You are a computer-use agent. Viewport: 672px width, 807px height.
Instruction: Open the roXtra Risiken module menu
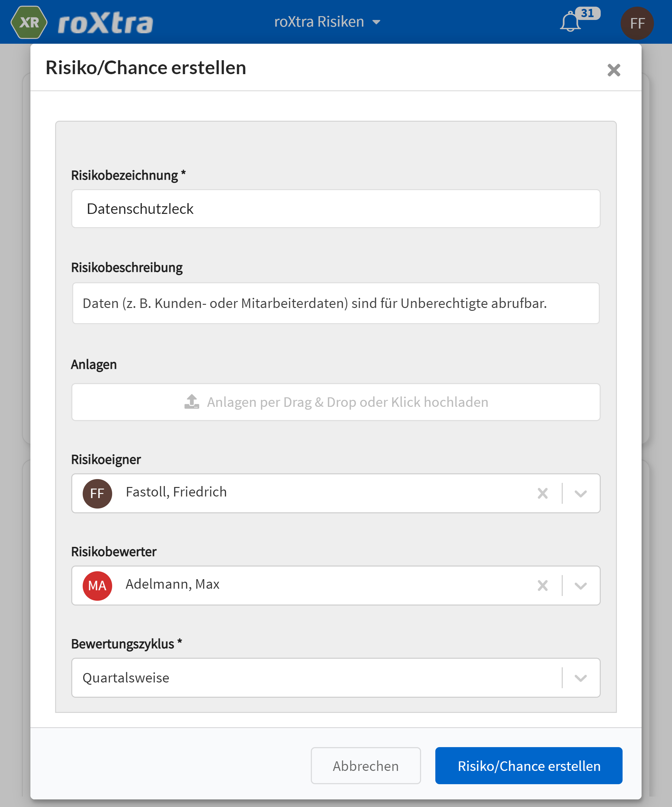(x=327, y=22)
